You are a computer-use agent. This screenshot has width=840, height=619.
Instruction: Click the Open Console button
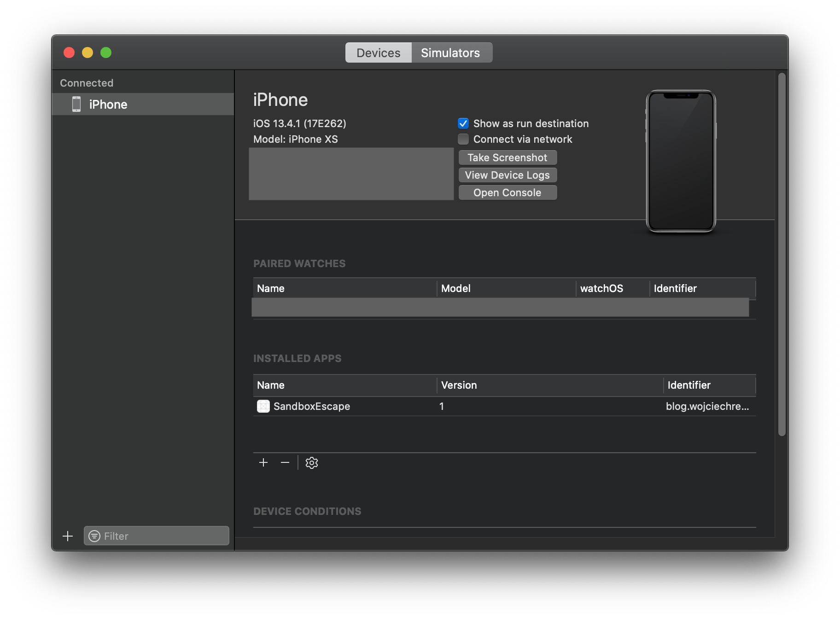507,193
